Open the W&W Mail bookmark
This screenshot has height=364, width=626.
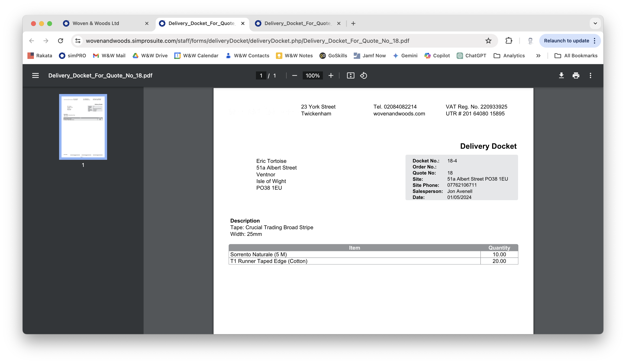tap(109, 56)
